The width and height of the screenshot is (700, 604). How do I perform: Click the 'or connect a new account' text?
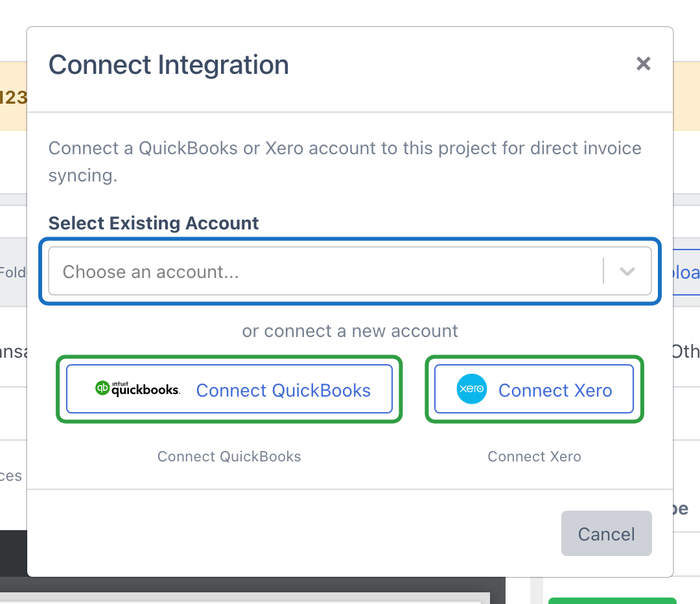click(349, 331)
